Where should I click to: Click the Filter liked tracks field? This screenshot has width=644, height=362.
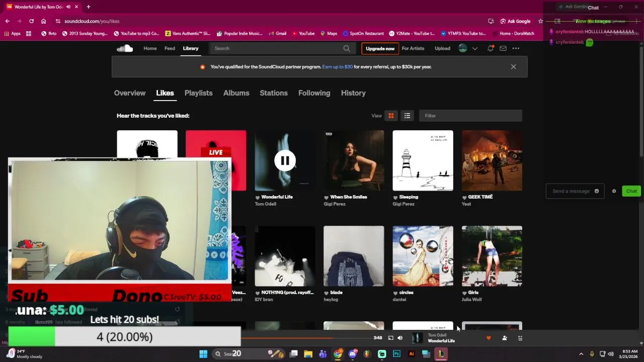(470, 116)
